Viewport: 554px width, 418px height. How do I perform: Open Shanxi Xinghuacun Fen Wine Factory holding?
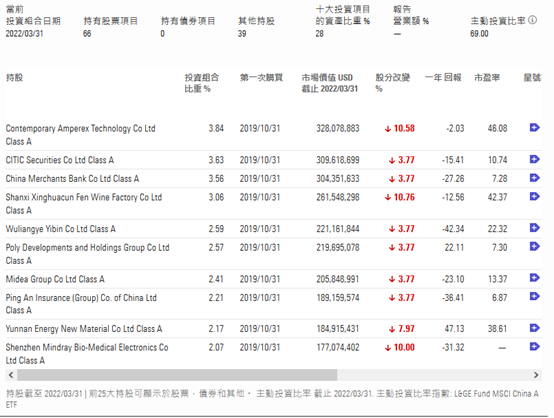pyautogui.click(x=84, y=203)
